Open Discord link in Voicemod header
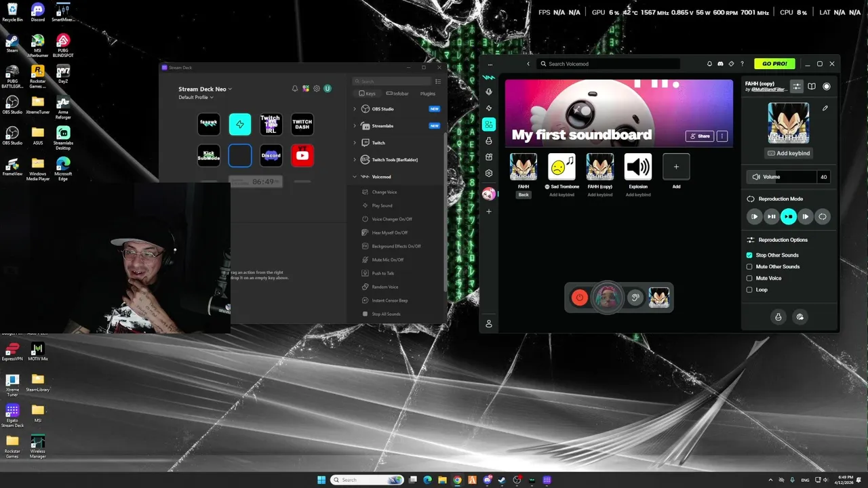Screen dimensions: 868x488 click(720, 64)
